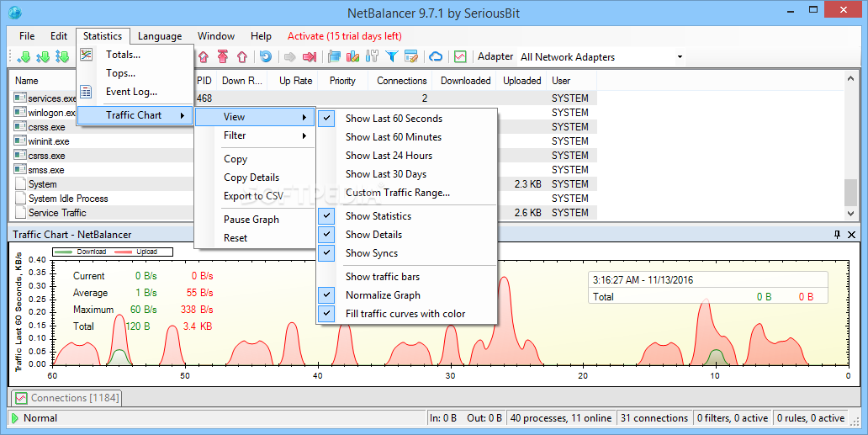Disable Normalize Graph

pos(407,295)
